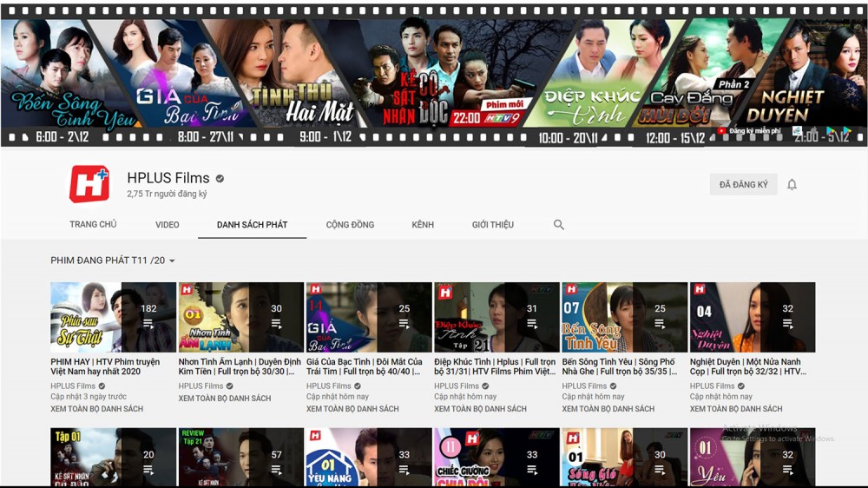Click verified badge next to HPLUS Films title
This screenshot has width=868, height=488.
click(220, 179)
